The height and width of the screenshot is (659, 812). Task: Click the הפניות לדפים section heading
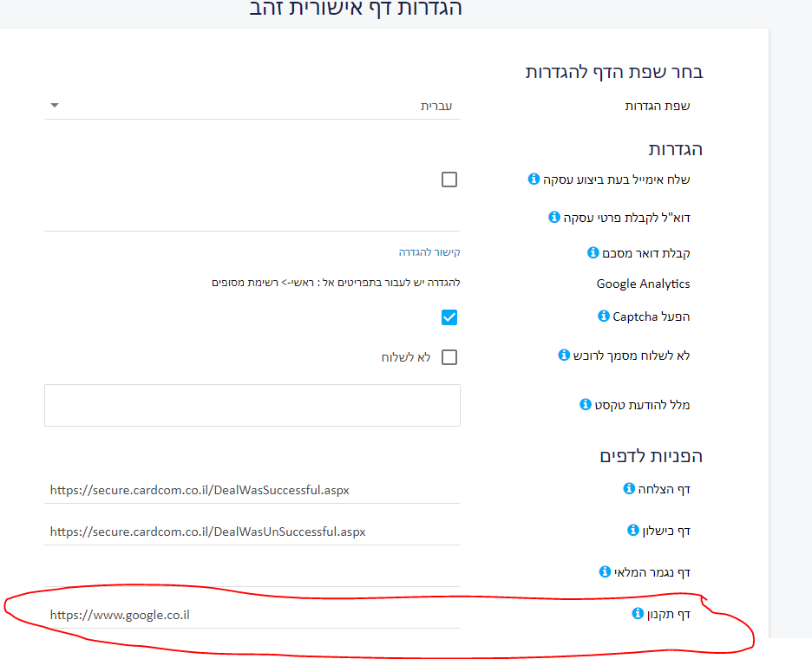pyautogui.click(x=651, y=456)
